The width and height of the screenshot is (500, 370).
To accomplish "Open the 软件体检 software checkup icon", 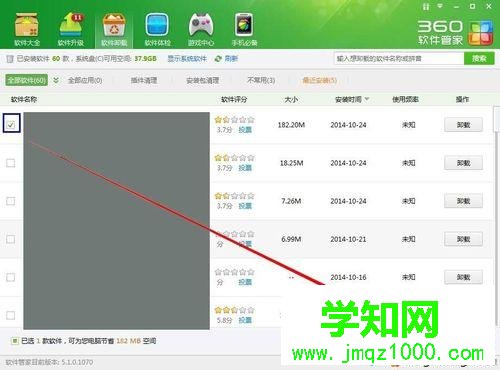I will [x=157, y=29].
